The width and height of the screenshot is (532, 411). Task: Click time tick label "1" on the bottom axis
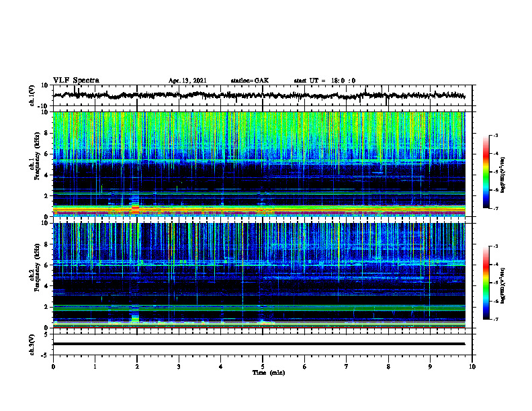click(x=95, y=367)
